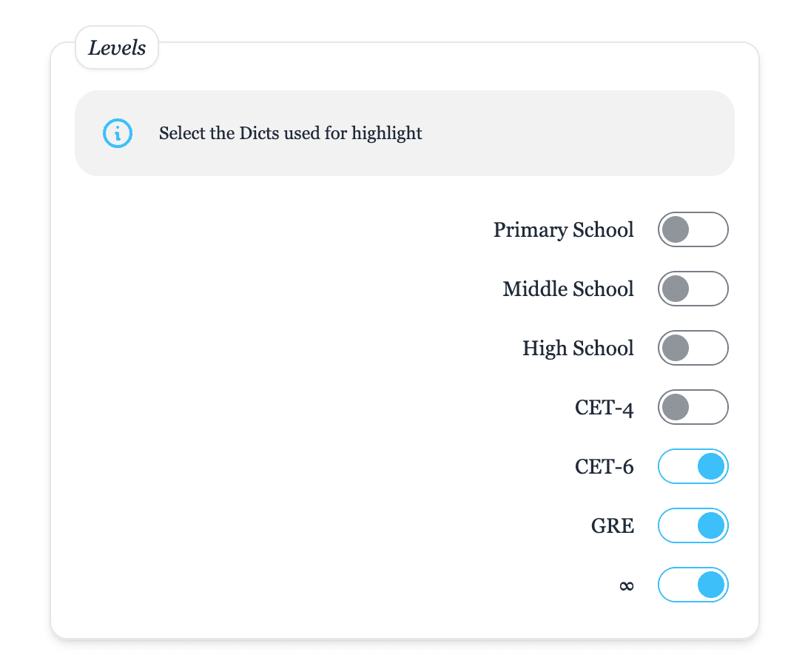This screenshot has height=672, width=808.
Task: Disable the infinity level toggle
Action: [x=693, y=585]
